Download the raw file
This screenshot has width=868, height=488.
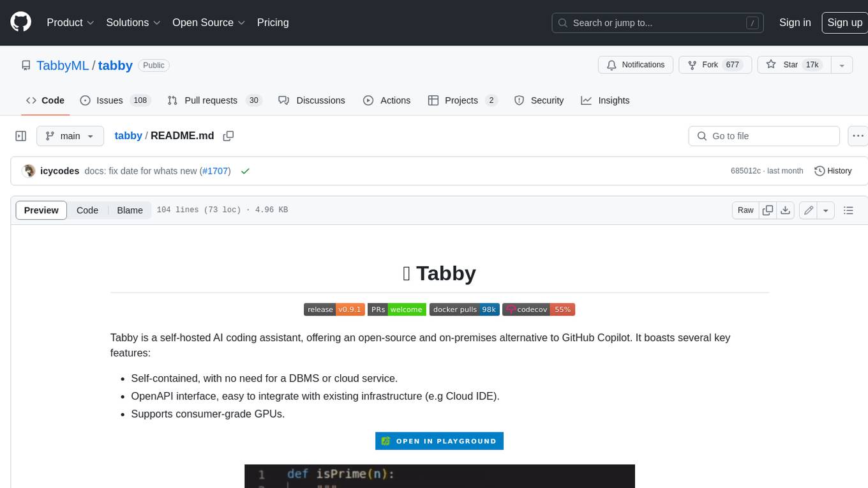click(786, 210)
